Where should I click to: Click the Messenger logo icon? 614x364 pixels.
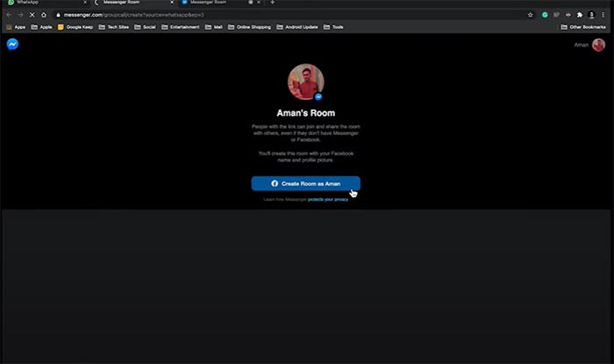click(x=12, y=44)
